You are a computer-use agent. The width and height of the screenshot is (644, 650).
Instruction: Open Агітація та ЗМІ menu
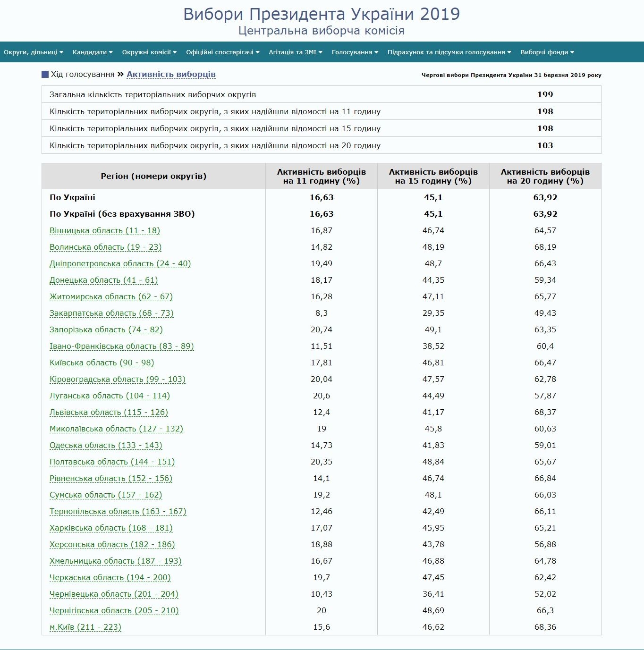coord(295,52)
